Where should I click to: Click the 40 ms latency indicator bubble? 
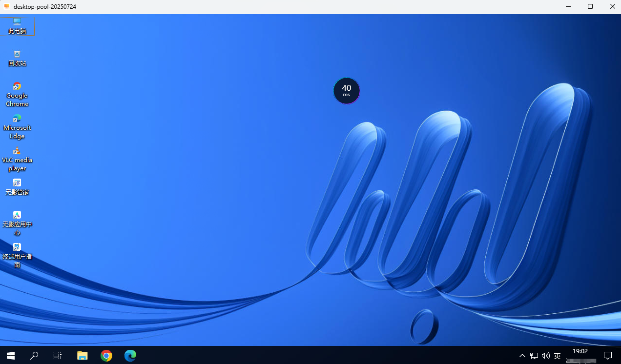347,91
